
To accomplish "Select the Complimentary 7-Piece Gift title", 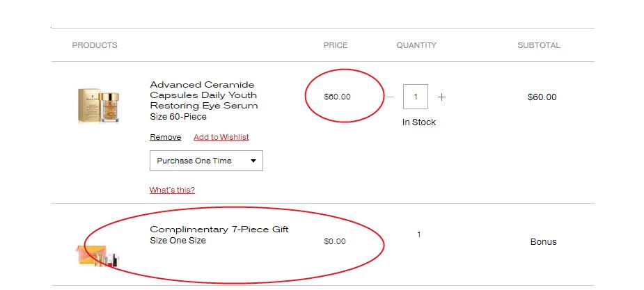I will coord(219,229).
